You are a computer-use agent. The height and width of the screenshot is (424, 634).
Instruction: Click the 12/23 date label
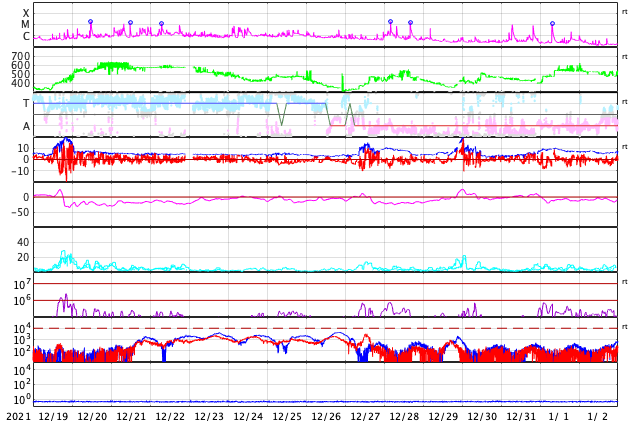click(209, 417)
